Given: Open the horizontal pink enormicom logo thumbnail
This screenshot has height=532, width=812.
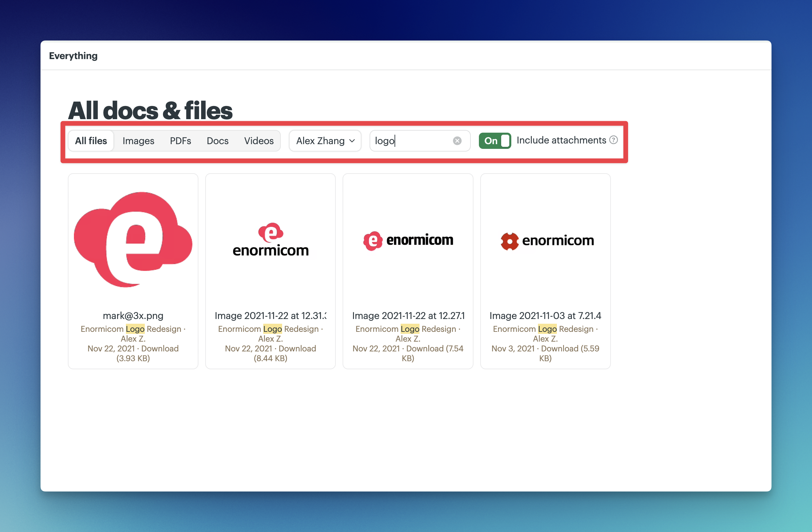Looking at the screenshot, I should click(x=408, y=241).
